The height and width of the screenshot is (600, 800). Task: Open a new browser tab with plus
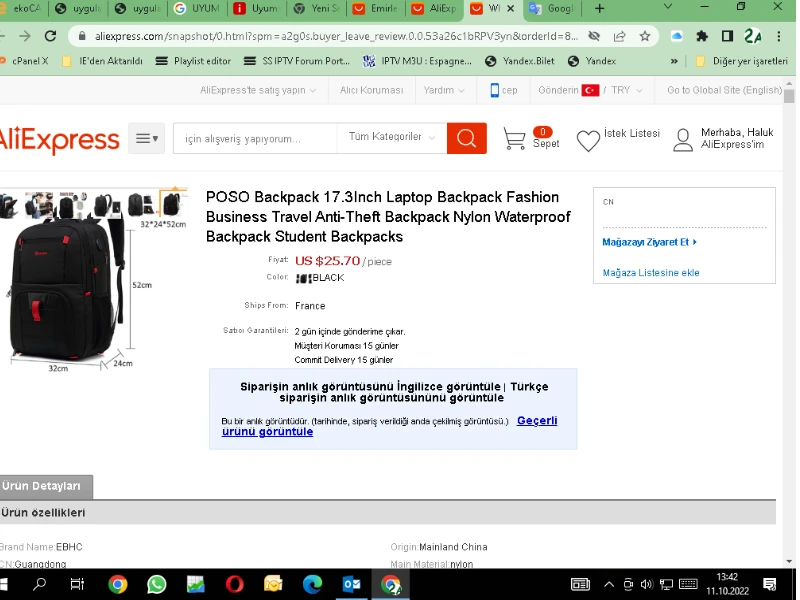point(599,8)
